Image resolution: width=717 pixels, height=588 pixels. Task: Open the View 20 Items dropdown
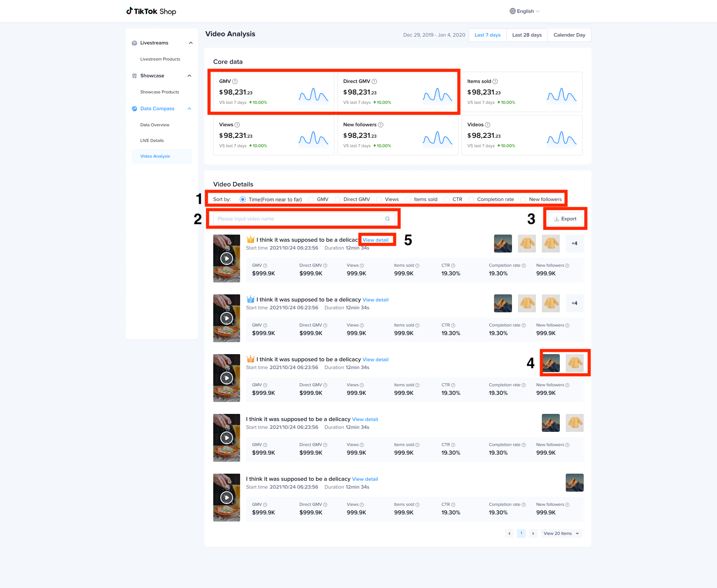click(x=561, y=533)
